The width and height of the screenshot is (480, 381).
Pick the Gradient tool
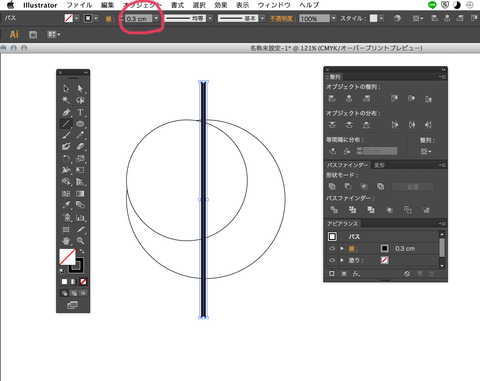point(80,193)
